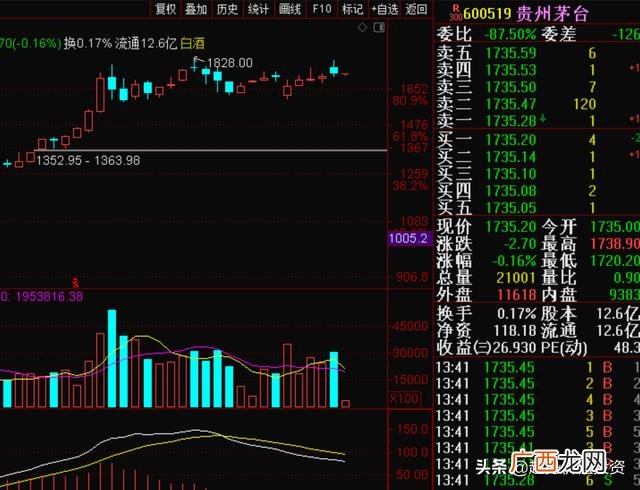Click the 1352.95 - 1363.98 gap label

tap(88, 160)
